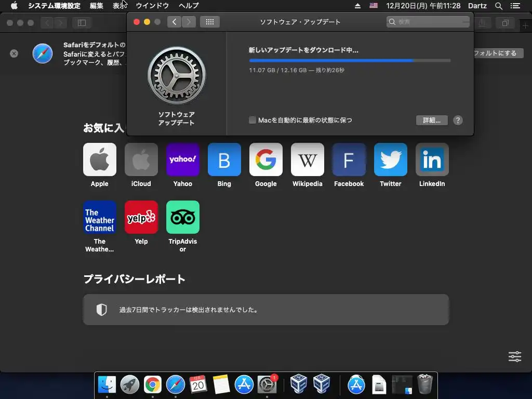Open the ウインドウ menu
The height and width of the screenshot is (399, 532).
152,5
